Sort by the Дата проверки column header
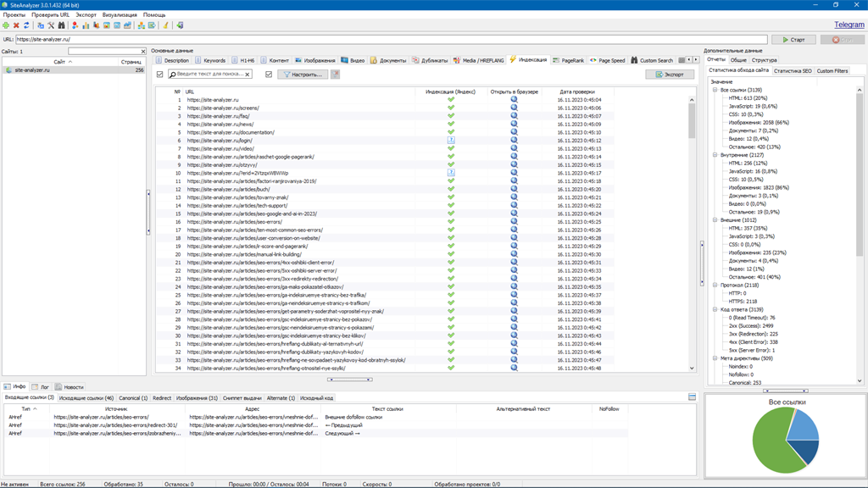Viewport: 868px width, 488px height. [x=576, y=91]
